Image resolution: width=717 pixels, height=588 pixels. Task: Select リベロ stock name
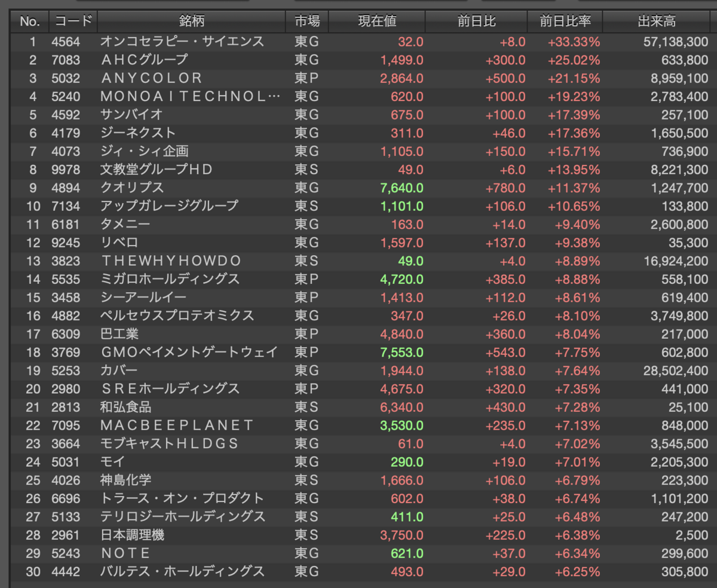point(119,243)
